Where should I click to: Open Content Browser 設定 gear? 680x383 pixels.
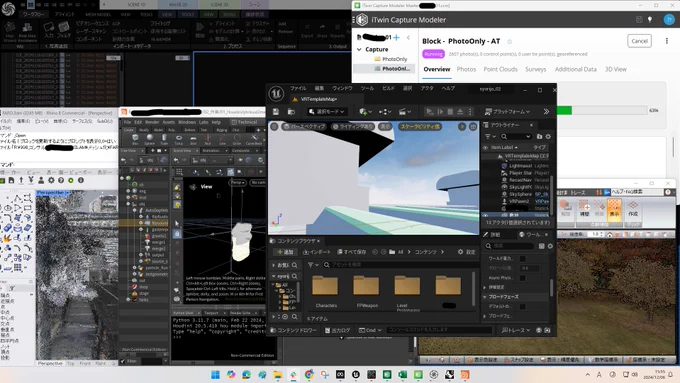pos(467,252)
